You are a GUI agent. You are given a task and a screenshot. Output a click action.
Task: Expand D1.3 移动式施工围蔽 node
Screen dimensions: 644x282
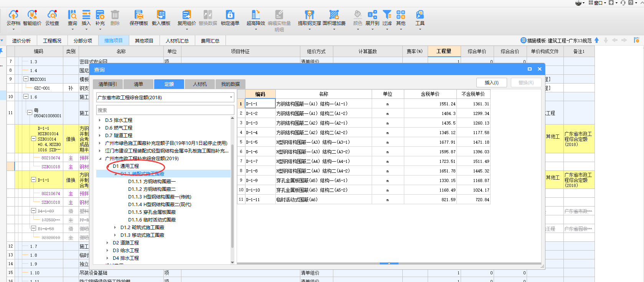pos(115,235)
